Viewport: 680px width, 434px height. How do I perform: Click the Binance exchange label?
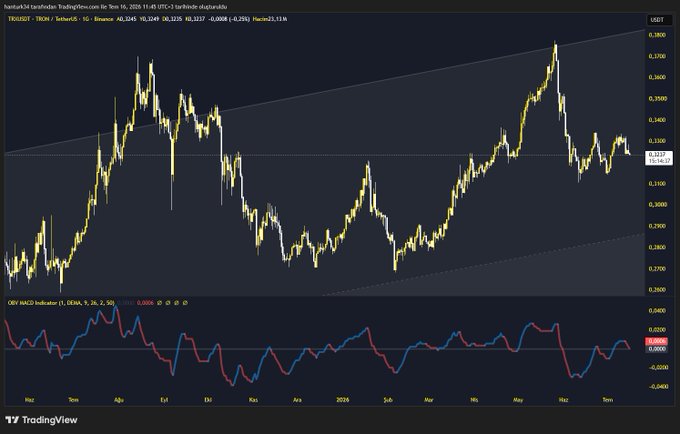click(x=103, y=19)
